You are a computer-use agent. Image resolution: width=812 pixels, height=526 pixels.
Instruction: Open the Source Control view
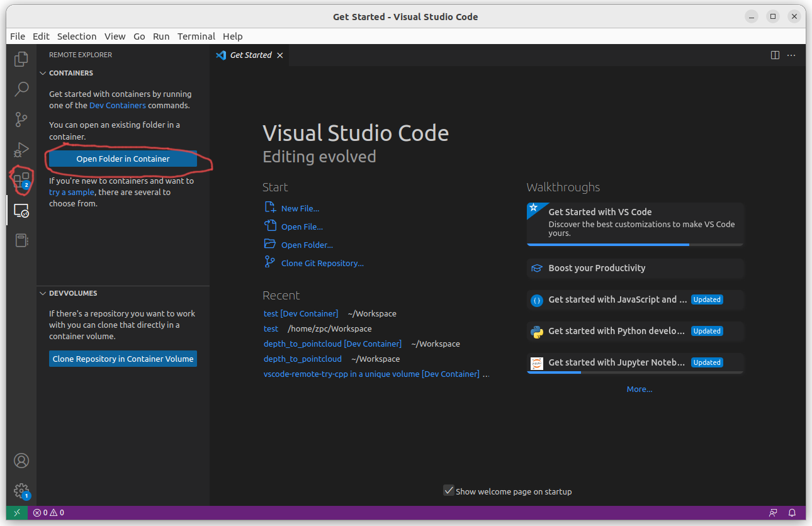pyautogui.click(x=21, y=119)
